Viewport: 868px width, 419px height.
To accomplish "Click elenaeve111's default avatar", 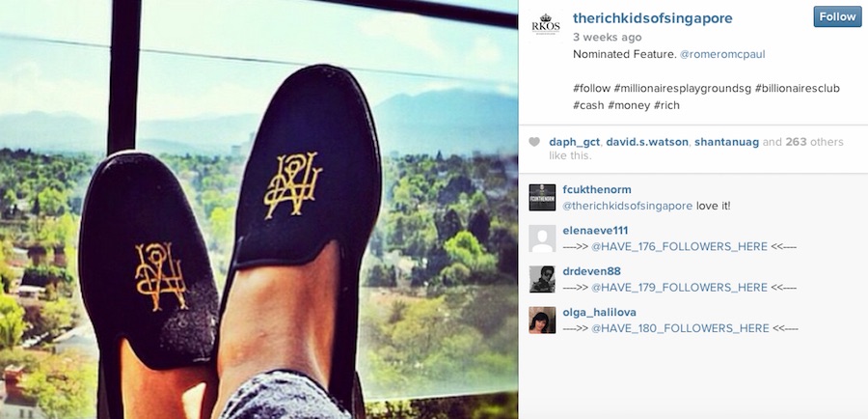I will (542, 238).
